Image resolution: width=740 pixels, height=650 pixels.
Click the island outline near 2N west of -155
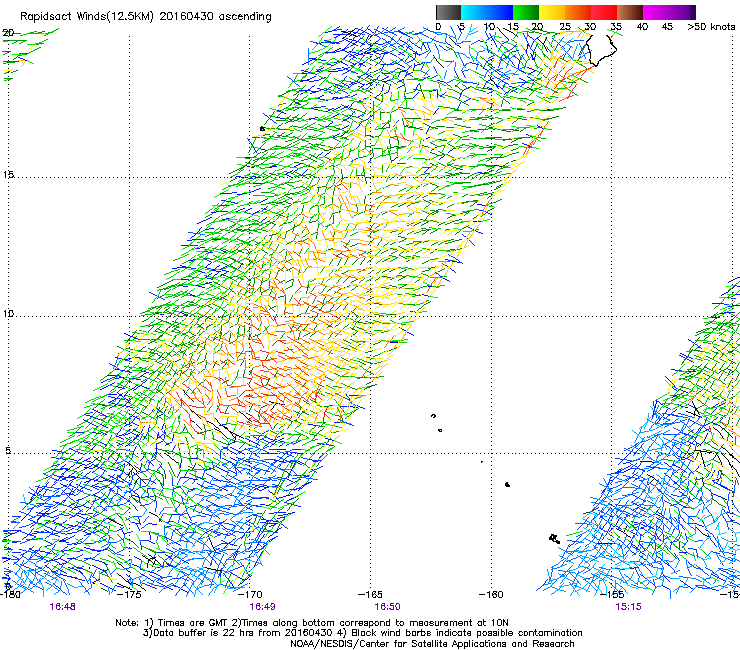tap(555, 538)
